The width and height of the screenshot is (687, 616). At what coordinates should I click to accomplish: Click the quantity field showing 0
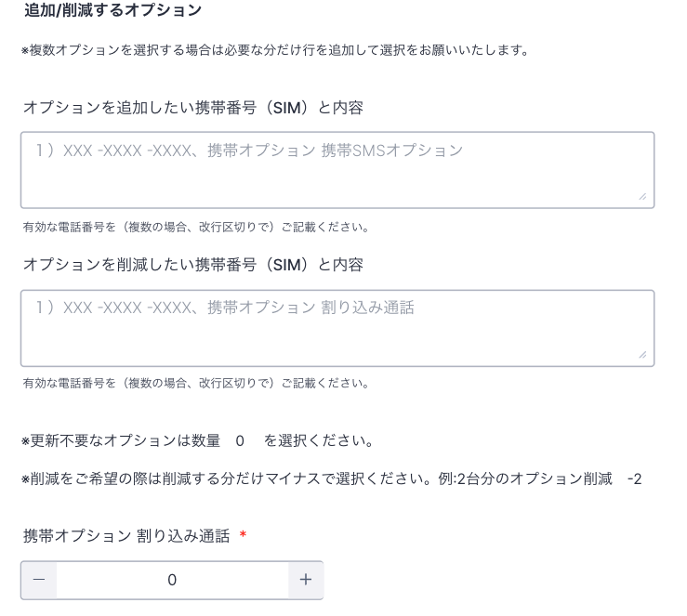172,580
